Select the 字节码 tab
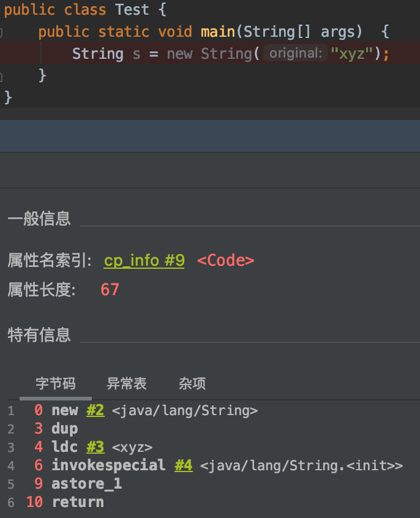The height and width of the screenshot is (518, 420). [56, 383]
